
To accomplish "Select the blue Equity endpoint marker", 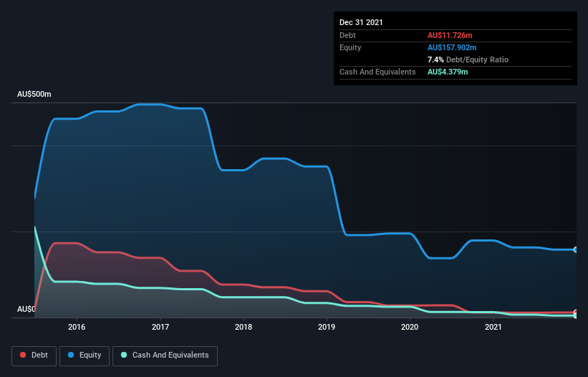I will click(576, 249).
